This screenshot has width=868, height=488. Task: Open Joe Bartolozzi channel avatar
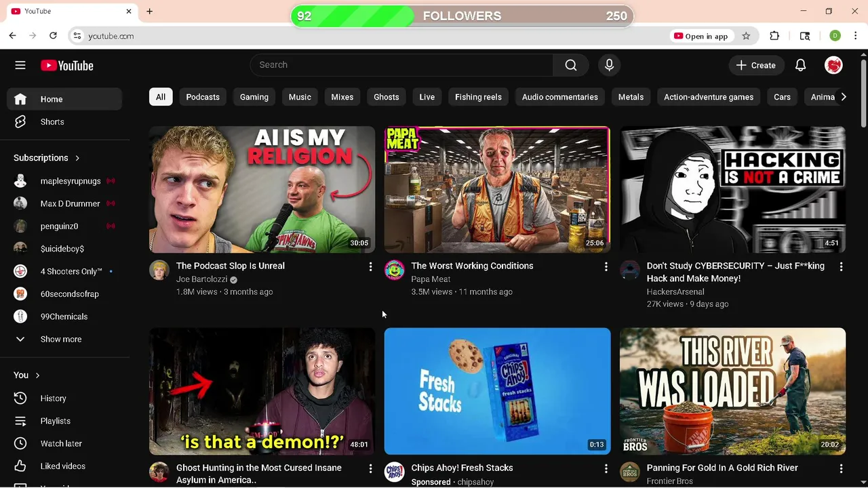point(159,270)
